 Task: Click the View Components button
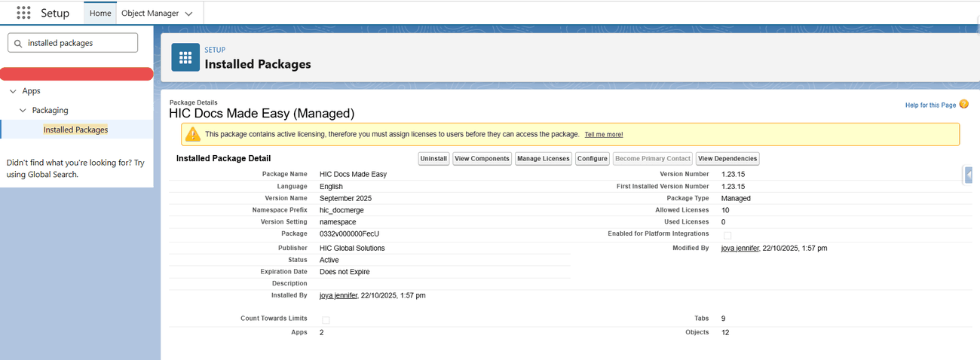(482, 159)
